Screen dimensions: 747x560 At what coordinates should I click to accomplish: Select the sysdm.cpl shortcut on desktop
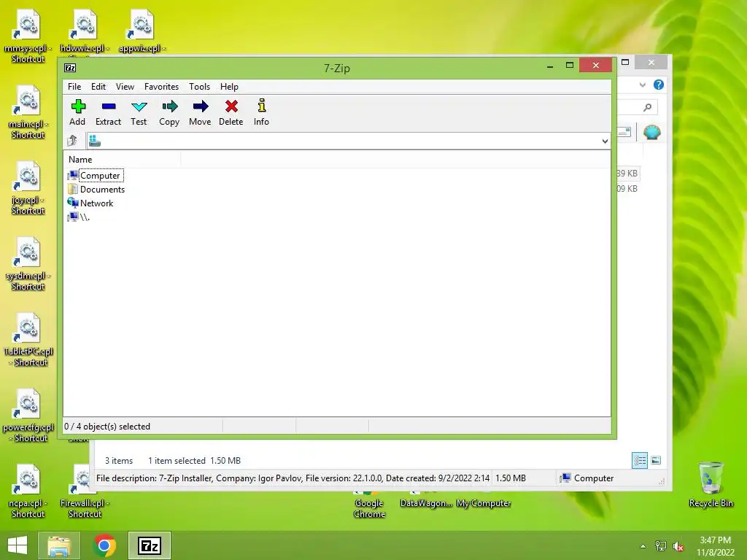click(28, 264)
